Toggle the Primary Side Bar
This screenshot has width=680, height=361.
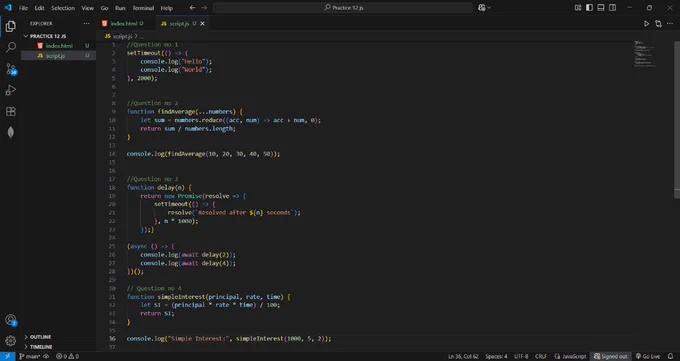click(x=589, y=8)
